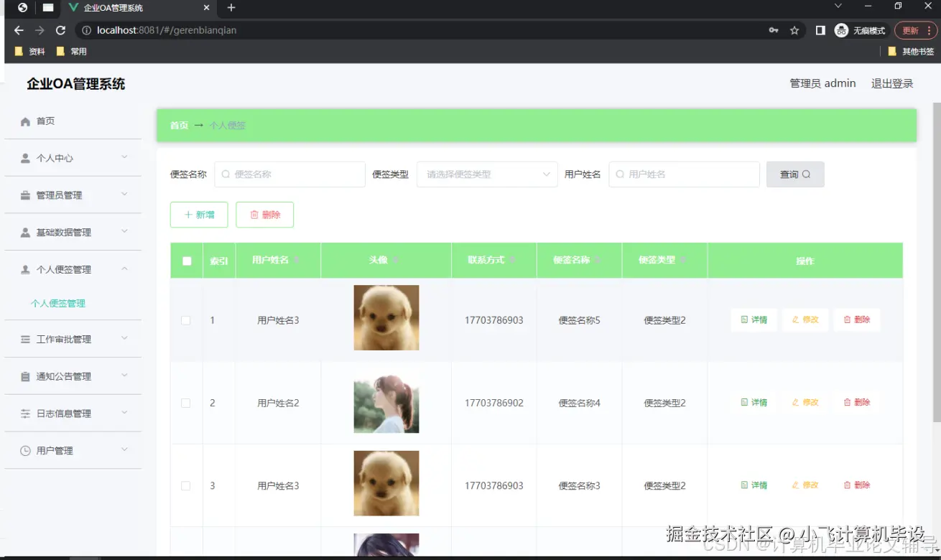The width and height of the screenshot is (941, 560).
Task: Switch to the first globe browser tab
Action: pos(22,8)
